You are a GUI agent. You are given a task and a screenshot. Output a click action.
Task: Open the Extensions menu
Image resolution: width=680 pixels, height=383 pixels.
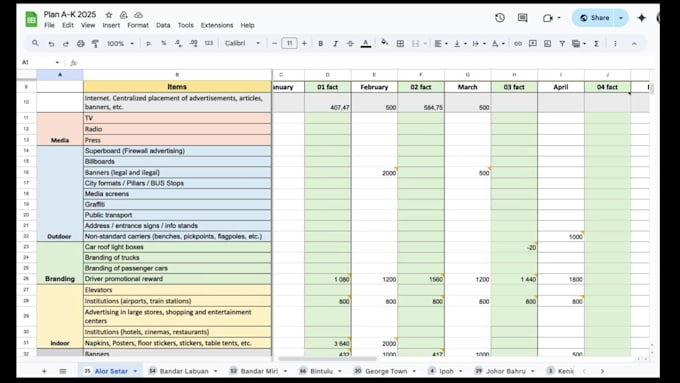pyautogui.click(x=217, y=25)
